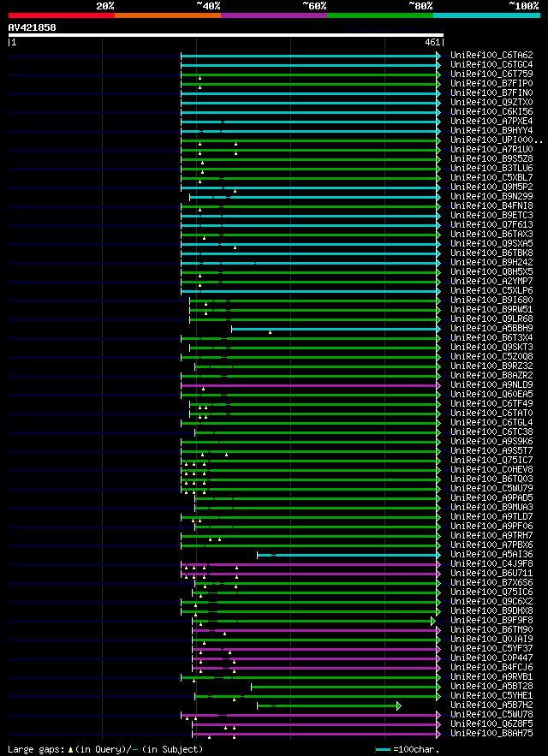Image resolution: width=548 pixels, height=756 pixels.
Task: Select the UniRef100_A7PXE4 label
Action: 491,121
